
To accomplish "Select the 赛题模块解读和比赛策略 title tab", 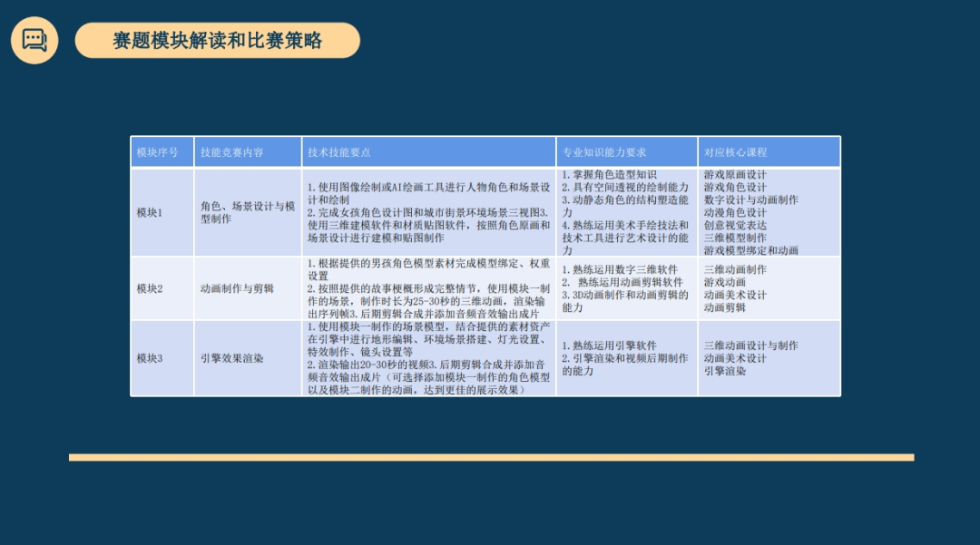I will [218, 41].
